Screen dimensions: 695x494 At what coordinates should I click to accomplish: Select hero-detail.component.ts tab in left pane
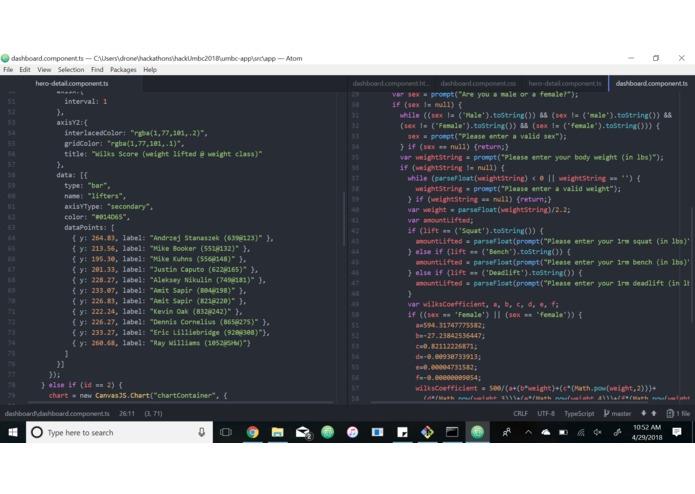(72, 83)
